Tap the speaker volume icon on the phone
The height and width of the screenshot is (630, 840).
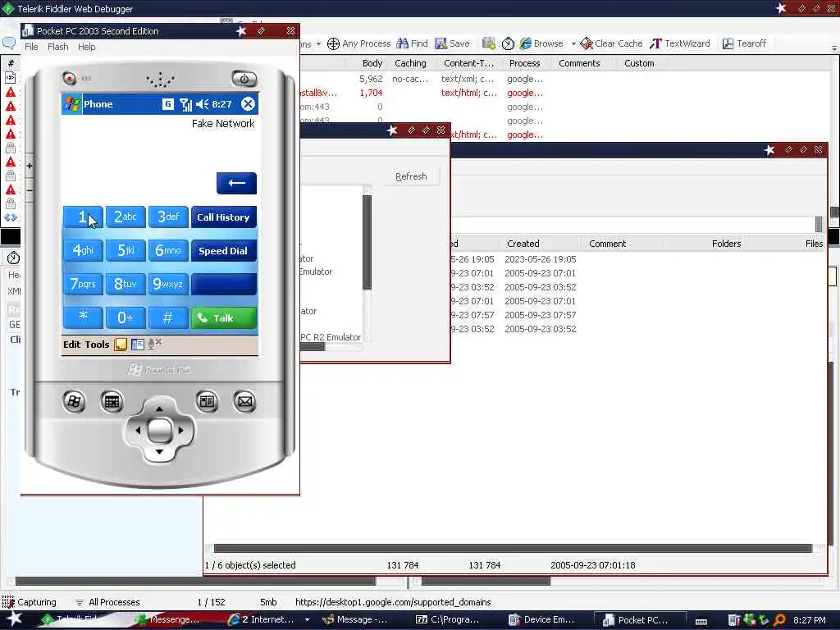tap(202, 104)
